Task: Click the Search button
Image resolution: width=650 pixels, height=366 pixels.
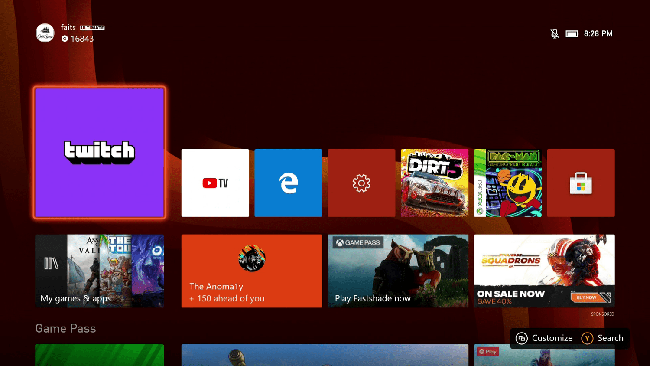Action: pos(602,338)
